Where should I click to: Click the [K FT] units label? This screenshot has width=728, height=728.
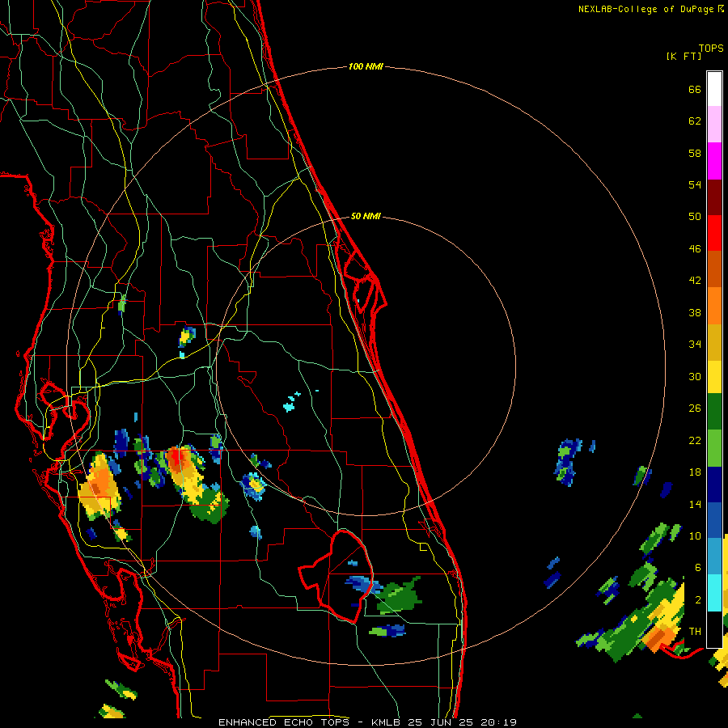[684, 56]
